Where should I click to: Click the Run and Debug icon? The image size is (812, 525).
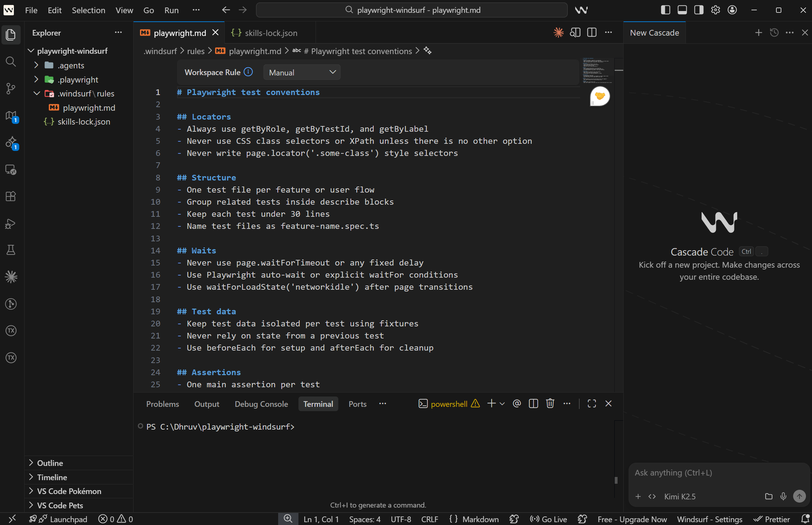(11, 224)
